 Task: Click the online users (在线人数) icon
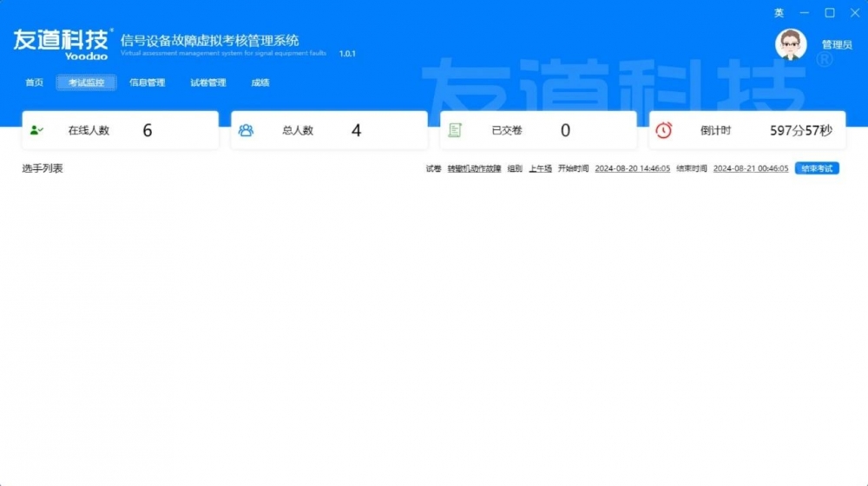pyautogui.click(x=36, y=130)
